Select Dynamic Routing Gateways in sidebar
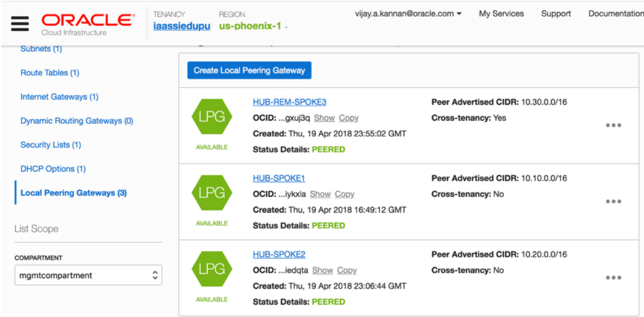Screen dimensions: 644x317 tap(77, 121)
